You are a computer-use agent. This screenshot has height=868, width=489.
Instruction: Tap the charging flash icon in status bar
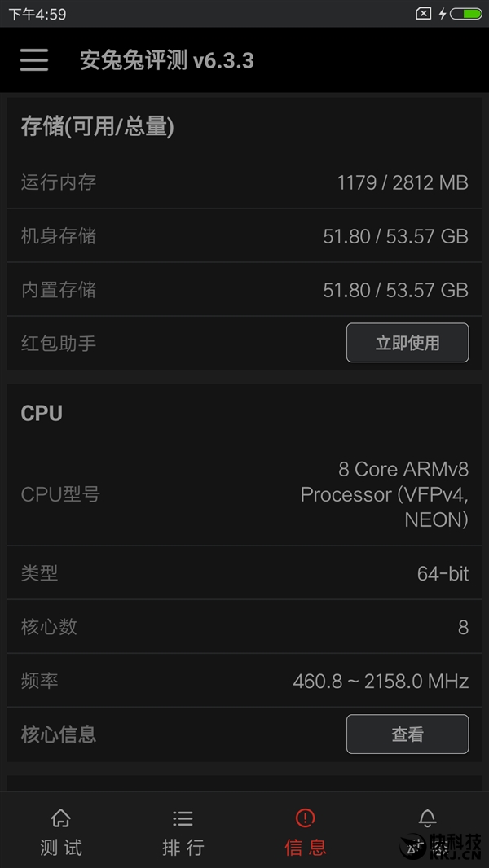coord(441,13)
